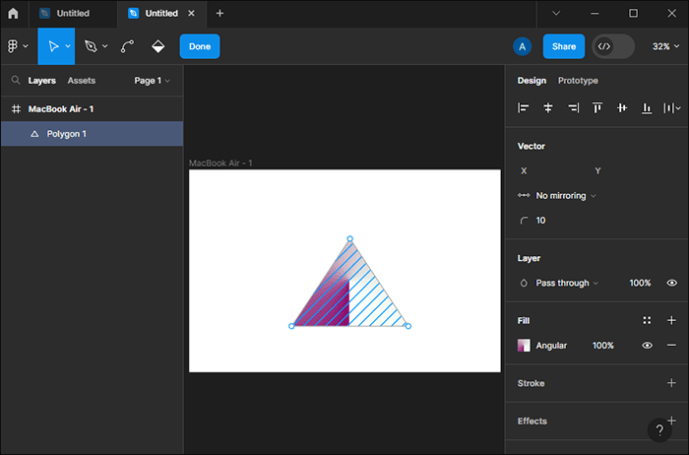
Task: Remove the Angular fill
Action: (671, 346)
